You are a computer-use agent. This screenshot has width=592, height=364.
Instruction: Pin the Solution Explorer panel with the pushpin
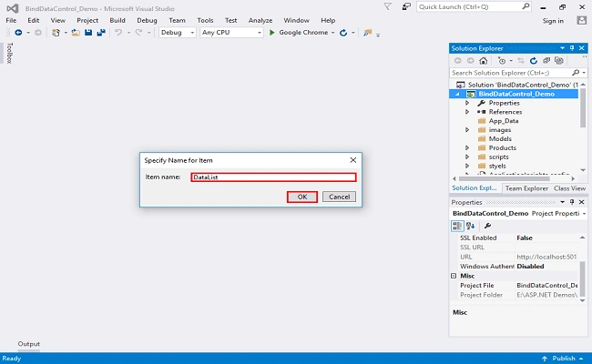coord(572,48)
